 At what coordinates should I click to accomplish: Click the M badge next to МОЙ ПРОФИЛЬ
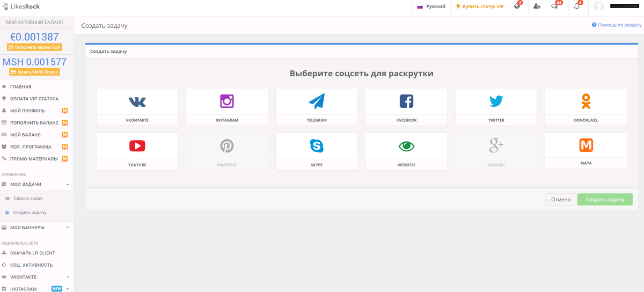(x=64, y=111)
